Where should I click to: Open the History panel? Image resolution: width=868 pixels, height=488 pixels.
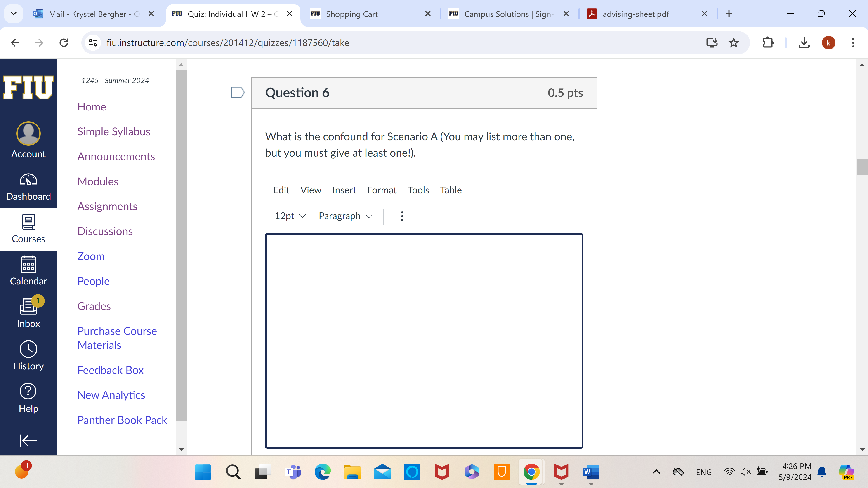point(28,356)
